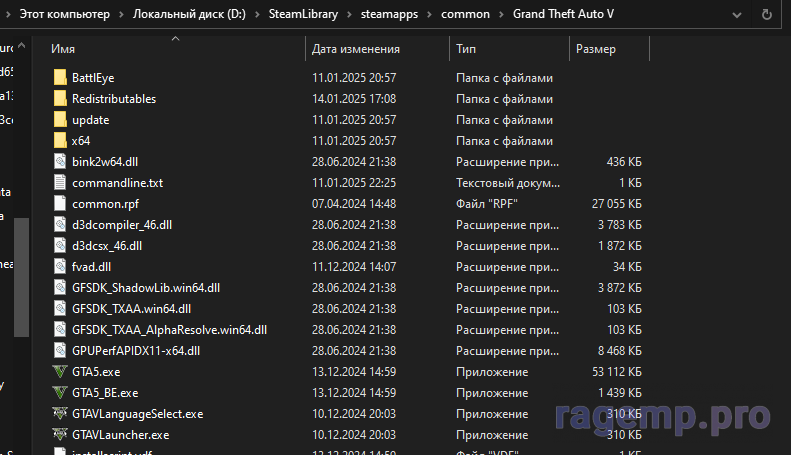This screenshot has height=455, width=791.
Task: Click the update folder icon
Action: 60,120
